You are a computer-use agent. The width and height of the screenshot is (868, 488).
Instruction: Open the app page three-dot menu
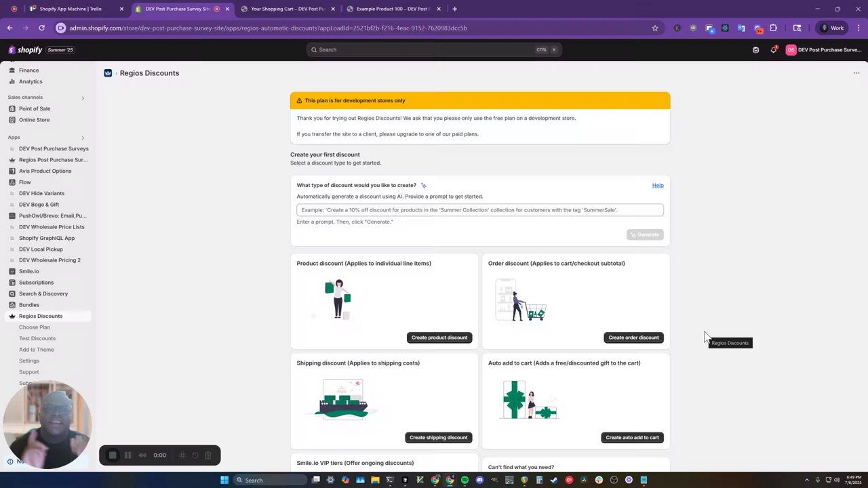point(856,73)
